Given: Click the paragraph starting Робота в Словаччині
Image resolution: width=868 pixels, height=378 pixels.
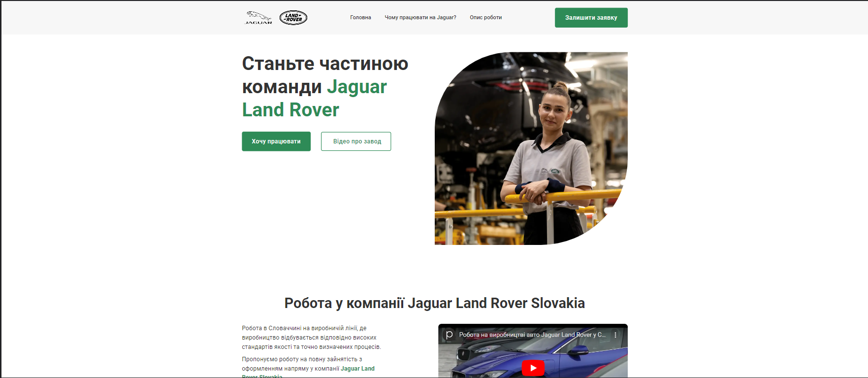Looking at the screenshot, I should [311, 338].
